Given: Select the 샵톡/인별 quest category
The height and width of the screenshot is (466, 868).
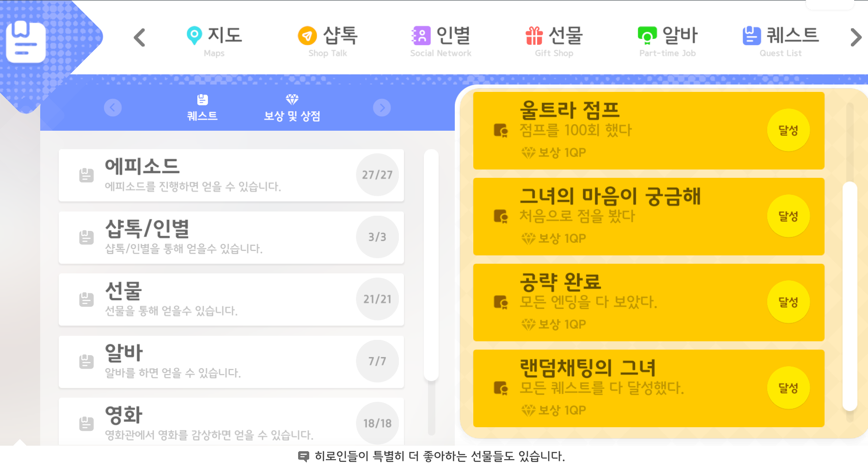Looking at the screenshot, I should pyautogui.click(x=231, y=237).
